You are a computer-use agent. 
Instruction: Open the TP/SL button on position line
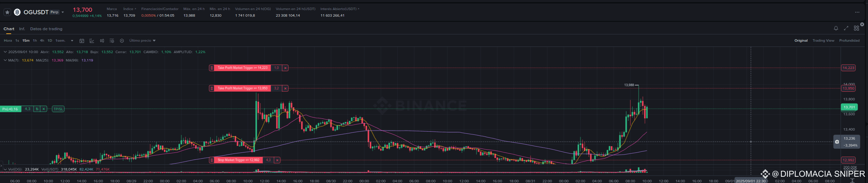(x=58, y=109)
